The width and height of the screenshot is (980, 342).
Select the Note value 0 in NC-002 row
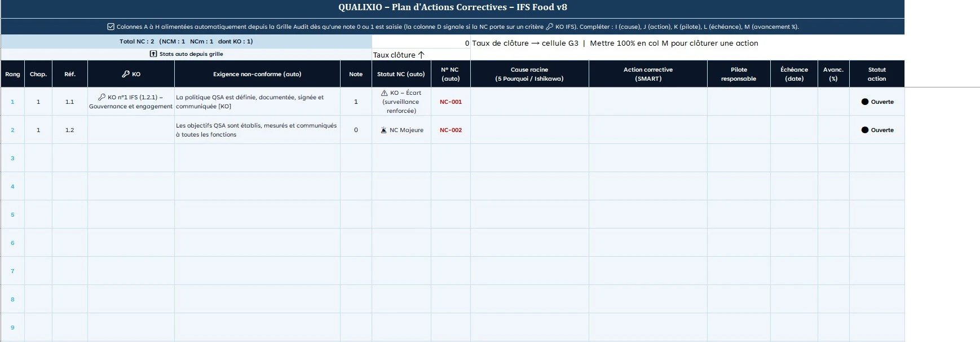(x=356, y=130)
